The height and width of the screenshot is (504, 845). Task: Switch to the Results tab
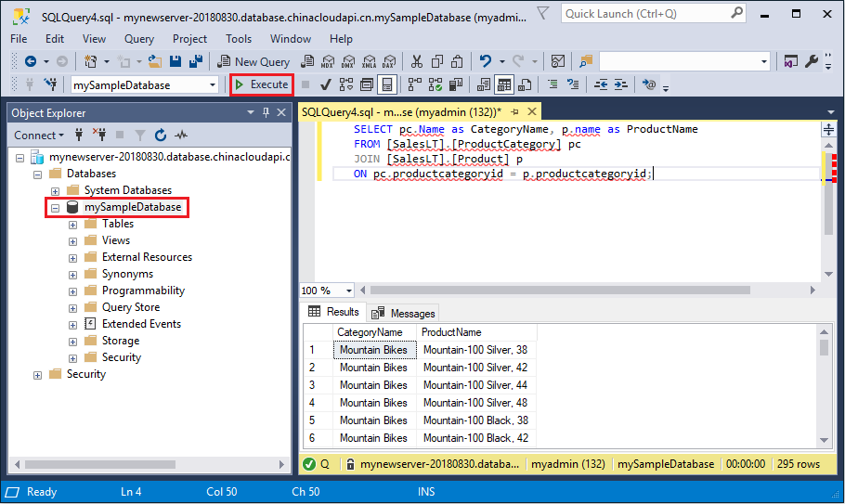click(x=333, y=312)
